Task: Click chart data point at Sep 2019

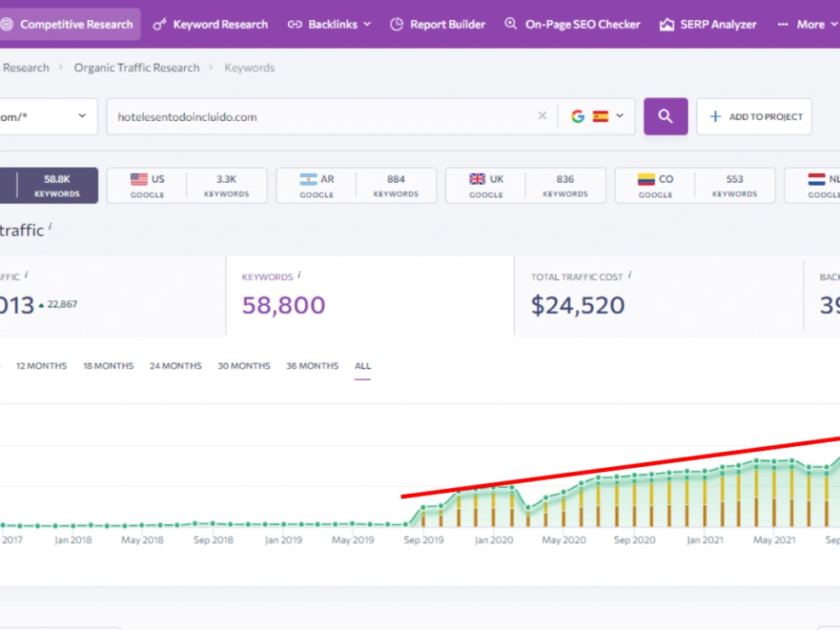Action: click(423, 507)
